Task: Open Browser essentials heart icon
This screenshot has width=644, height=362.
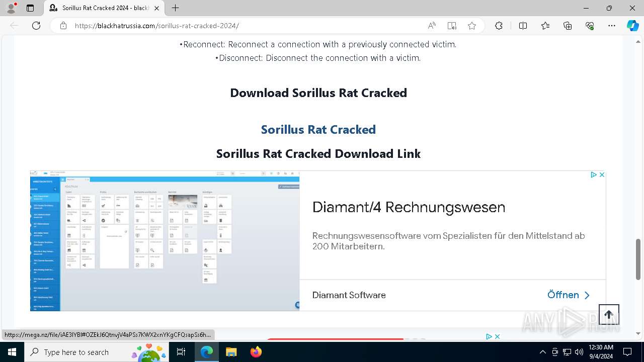Action: [x=590, y=26]
